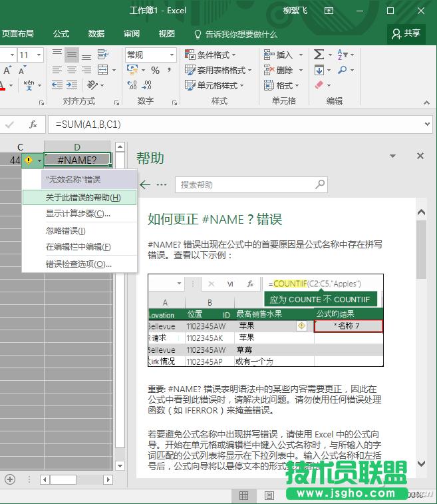Click the pink eraser Clear icon
The image size is (437, 504).
click(x=319, y=85)
